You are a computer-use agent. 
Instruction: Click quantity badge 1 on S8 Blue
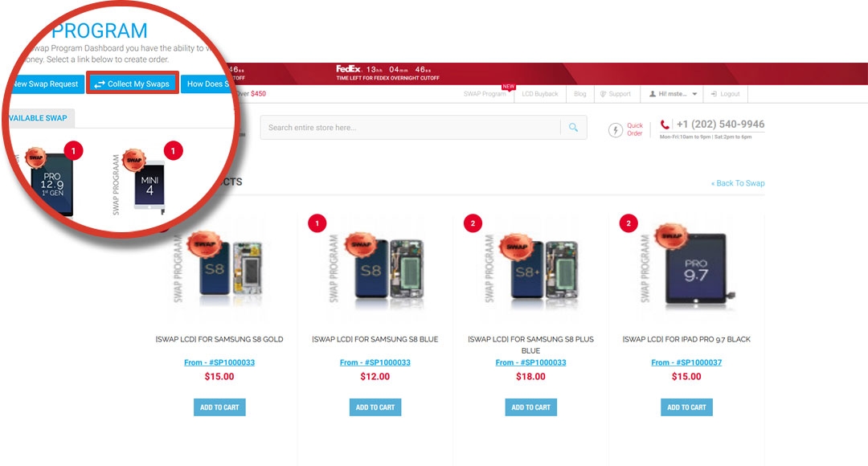pyautogui.click(x=317, y=223)
